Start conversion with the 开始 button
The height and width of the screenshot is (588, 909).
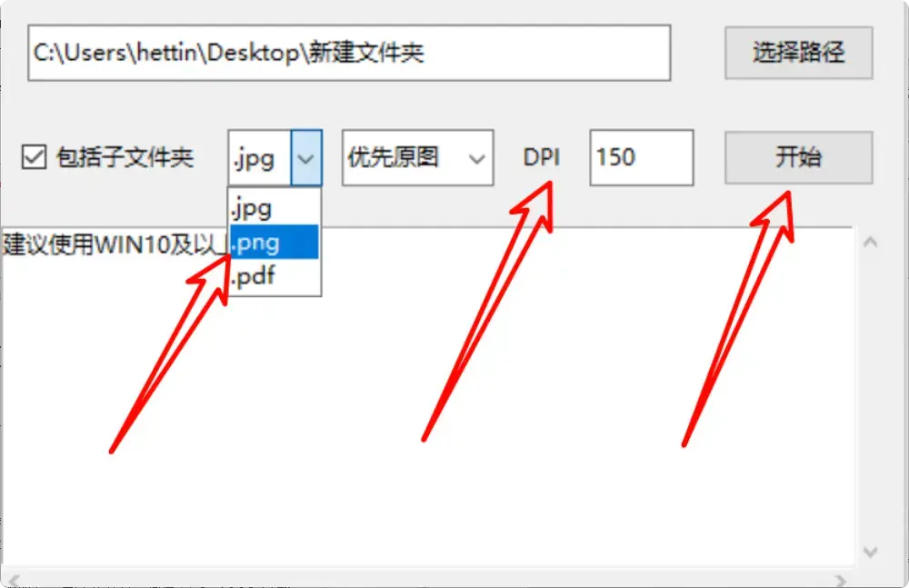[x=798, y=158]
